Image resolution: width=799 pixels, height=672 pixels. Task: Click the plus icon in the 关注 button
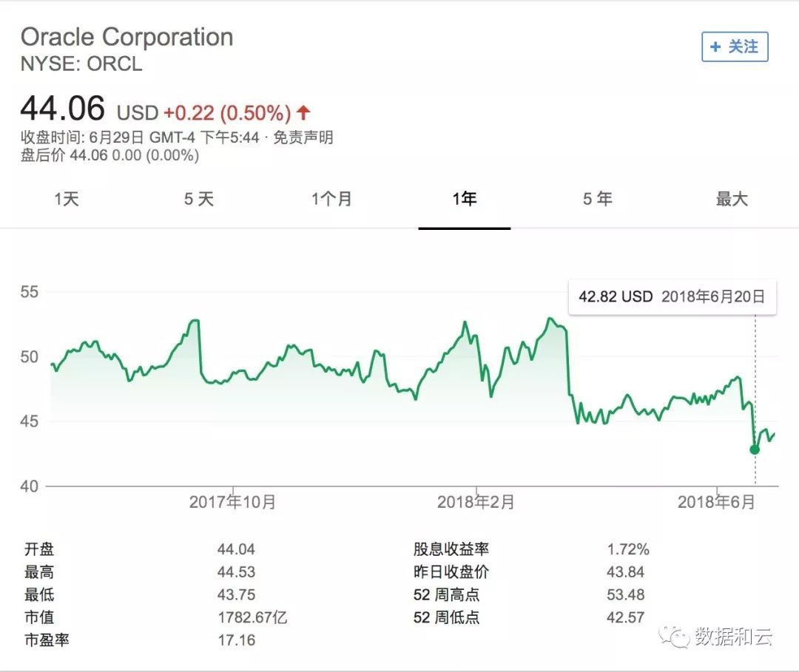click(715, 47)
